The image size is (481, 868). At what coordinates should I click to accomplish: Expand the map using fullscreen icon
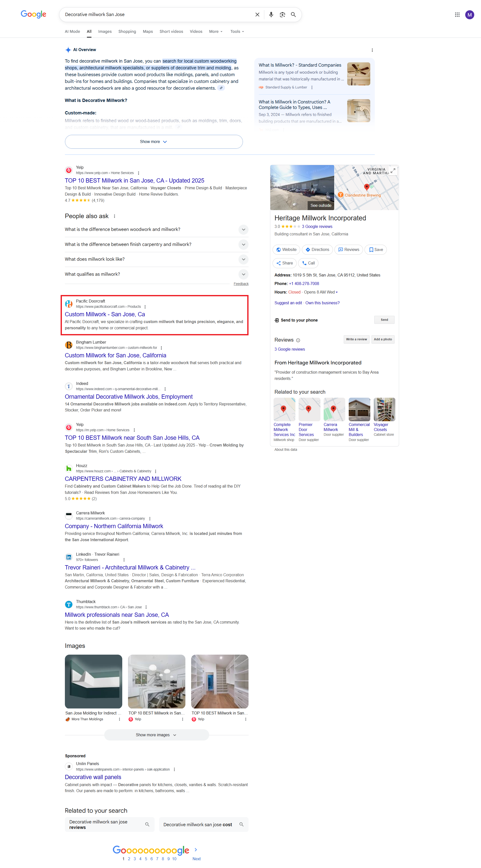pyautogui.click(x=393, y=171)
